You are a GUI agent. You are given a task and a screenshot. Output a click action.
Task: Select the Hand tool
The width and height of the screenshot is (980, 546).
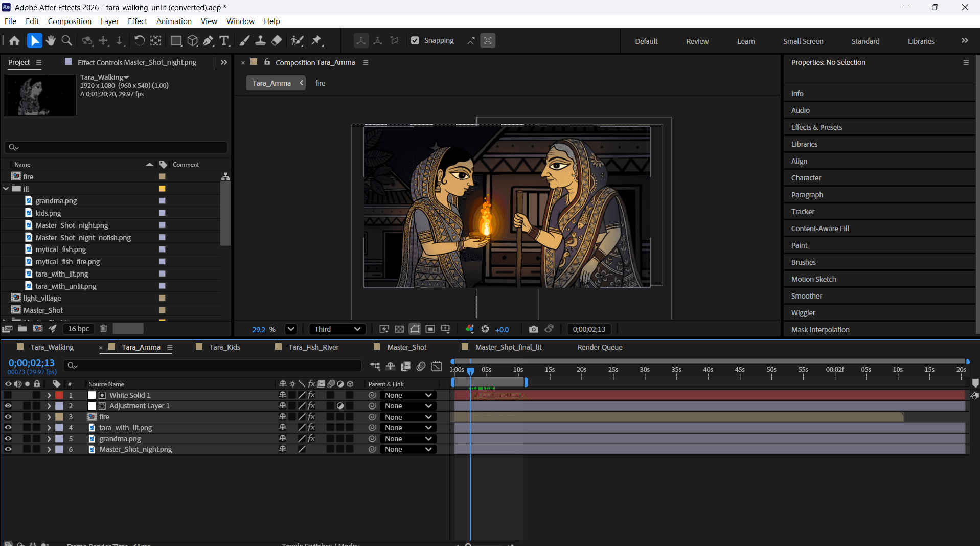pyautogui.click(x=51, y=41)
